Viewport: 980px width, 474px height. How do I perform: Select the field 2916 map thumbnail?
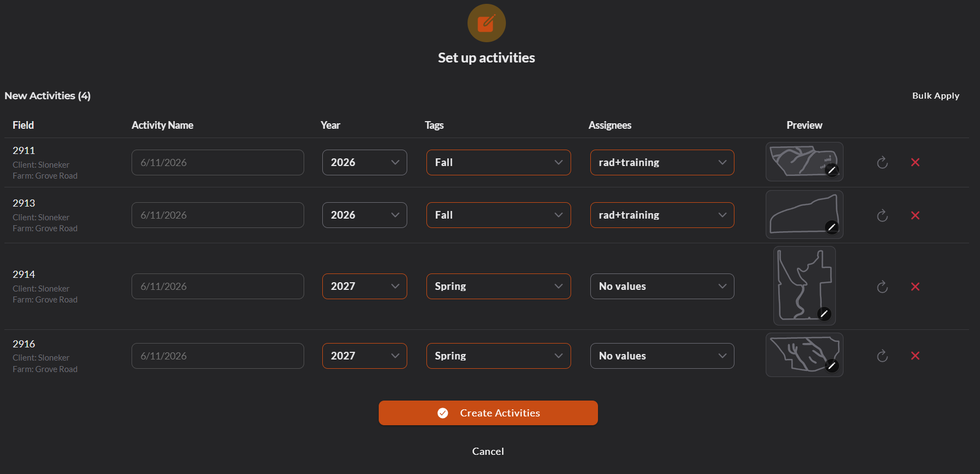coord(804,355)
